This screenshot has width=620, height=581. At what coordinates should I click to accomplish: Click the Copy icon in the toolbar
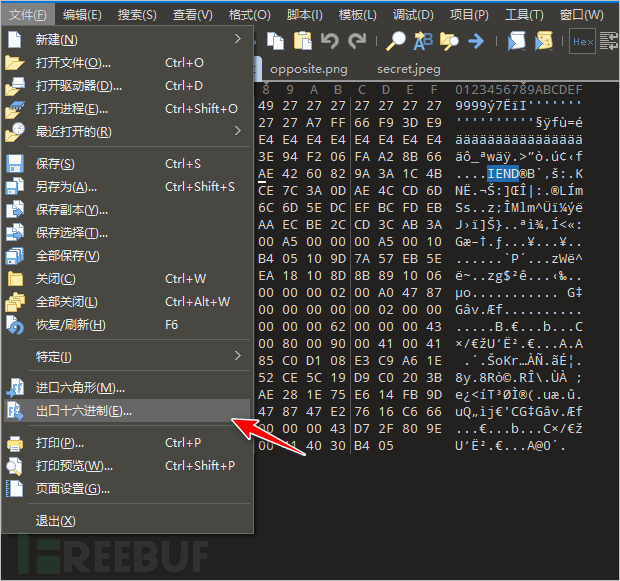(x=276, y=41)
